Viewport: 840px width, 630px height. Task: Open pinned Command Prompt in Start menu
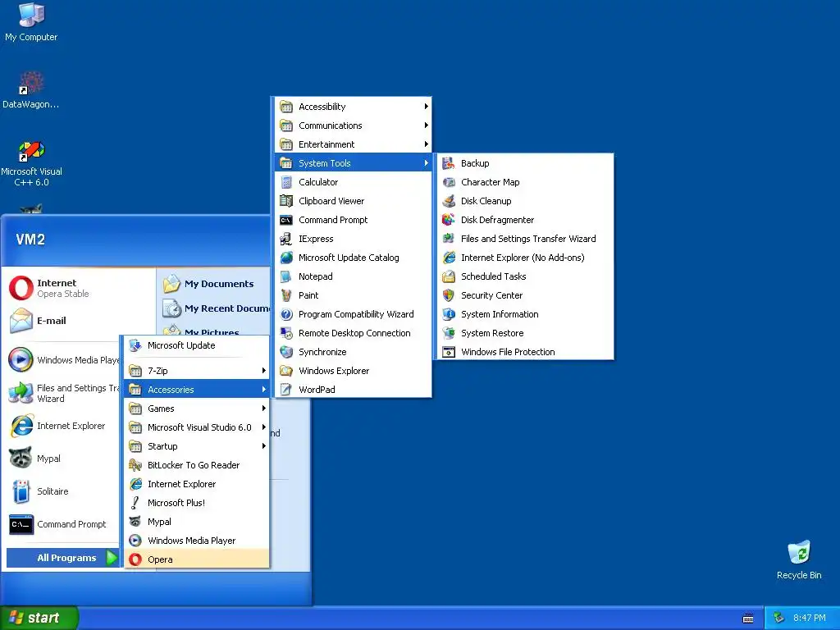pyautogui.click(x=63, y=524)
